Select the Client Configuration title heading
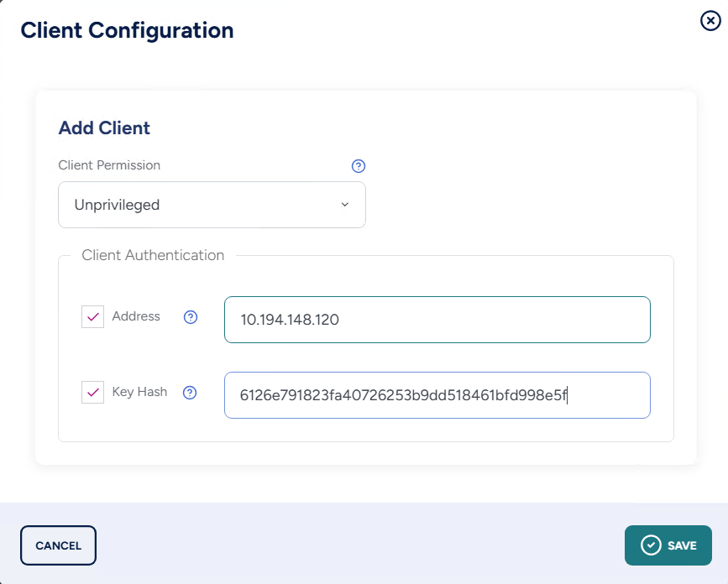 click(127, 30)
